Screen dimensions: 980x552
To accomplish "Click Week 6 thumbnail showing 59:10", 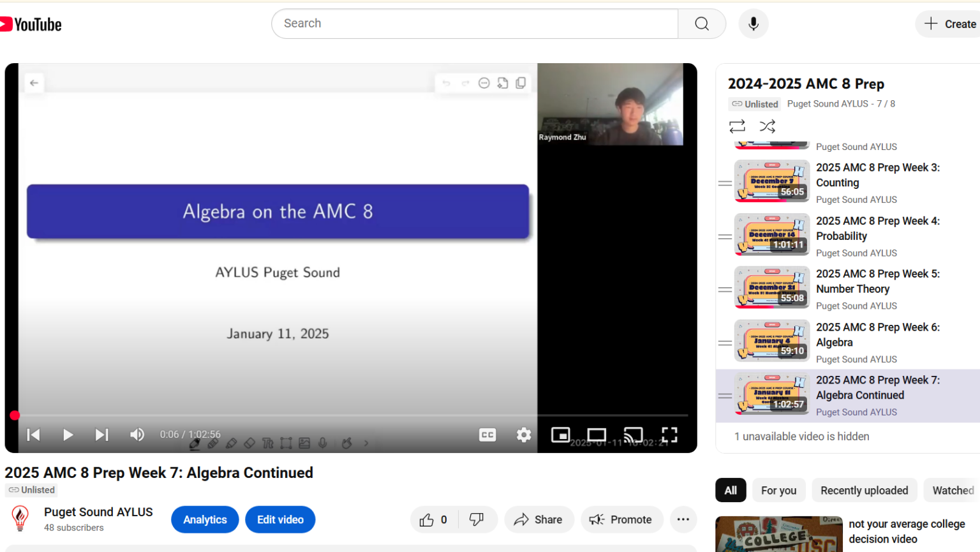I will (x=772, y=341).
